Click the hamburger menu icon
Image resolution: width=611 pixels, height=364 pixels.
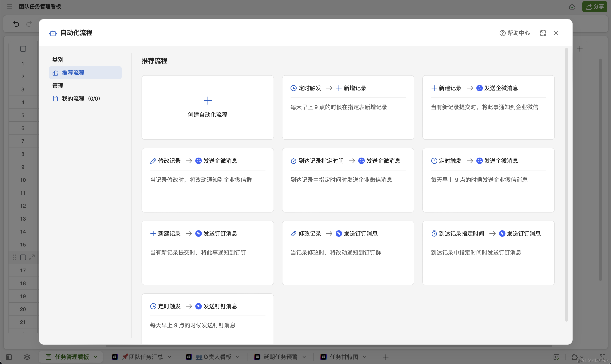pyautogui.click(x=10, y=7)
